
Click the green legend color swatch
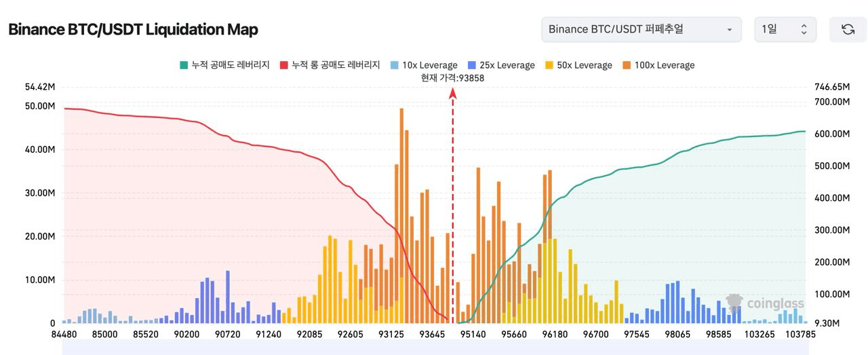point(183,65)
